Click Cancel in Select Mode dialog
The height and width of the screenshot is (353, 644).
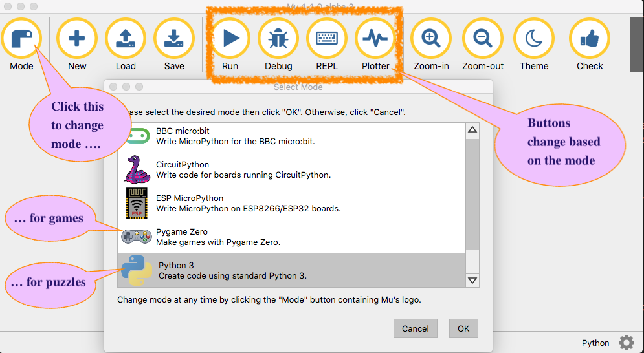[x=415, y=328]
